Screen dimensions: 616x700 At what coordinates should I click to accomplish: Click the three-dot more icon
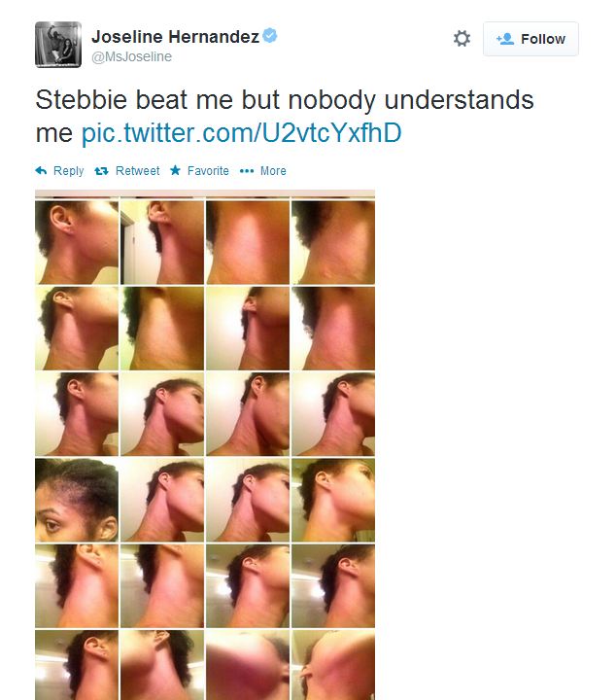[247, 171]
